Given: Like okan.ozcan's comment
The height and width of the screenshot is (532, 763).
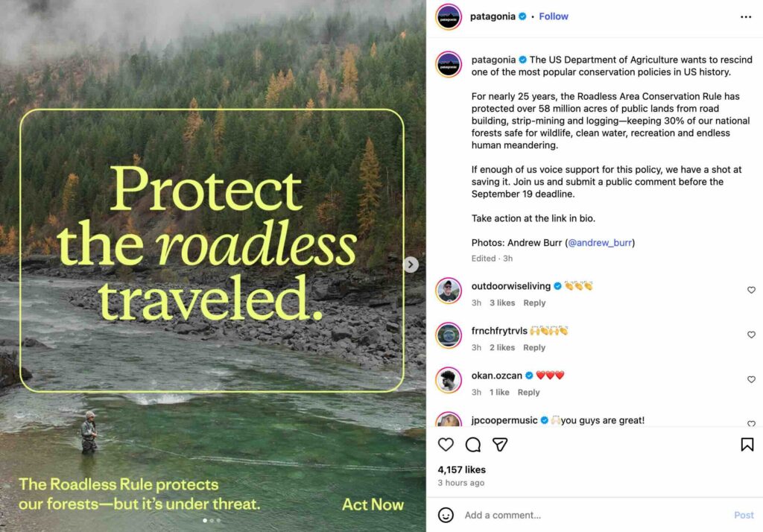Looking at the screenshot, I should 751,379.
